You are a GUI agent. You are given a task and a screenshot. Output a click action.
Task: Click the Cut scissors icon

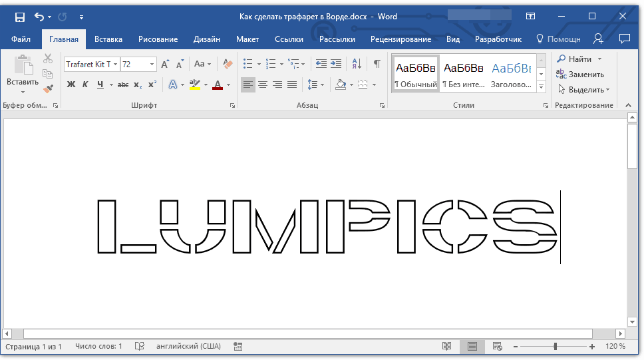pyautogui.click(x=48, y=59)
